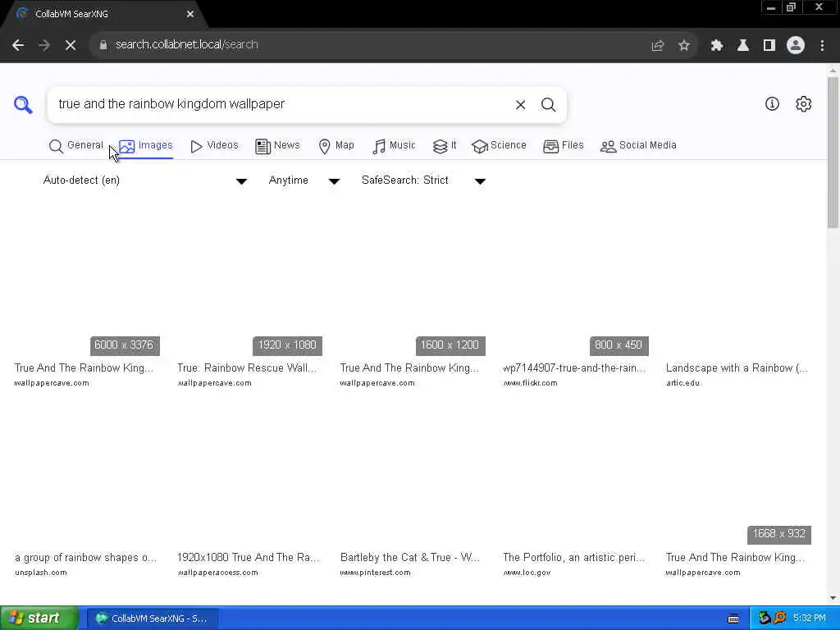Clear the search query with X icon
840x630 pixels.
(520, 105)
